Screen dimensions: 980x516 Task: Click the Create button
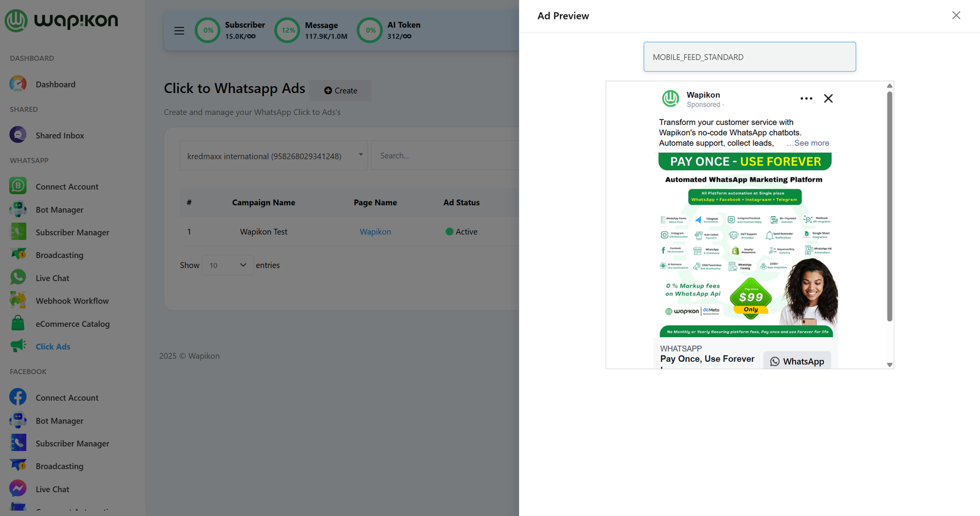[x=341, y=91]
